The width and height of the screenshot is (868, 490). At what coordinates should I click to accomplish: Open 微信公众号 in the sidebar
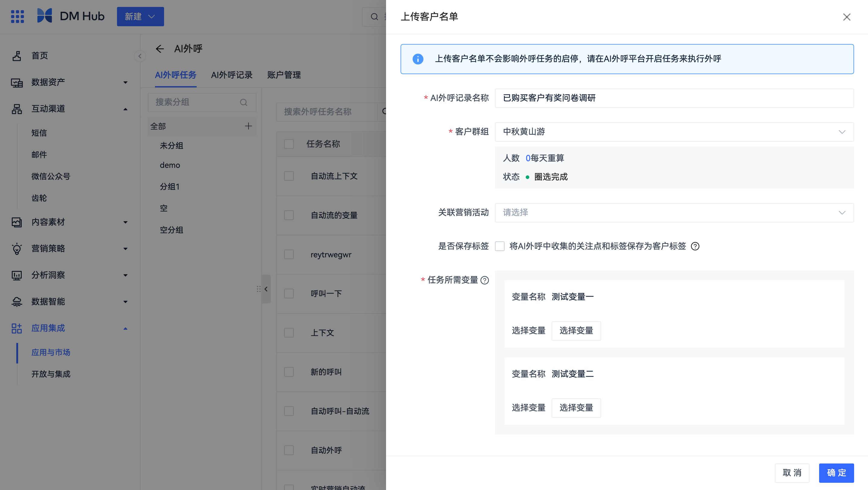point(51,176)
